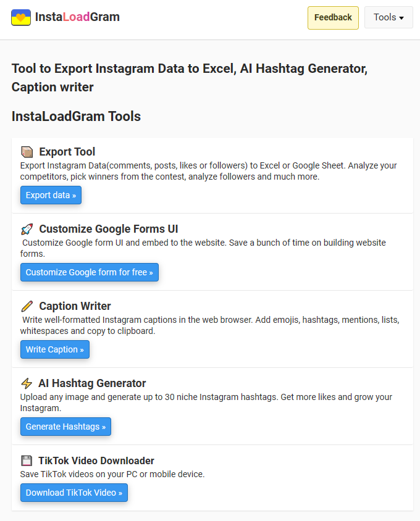Screen dimensions: 420x521
Task: Select the Caption Writer heading
Action: pyautogui.click(x=75, y=306)
